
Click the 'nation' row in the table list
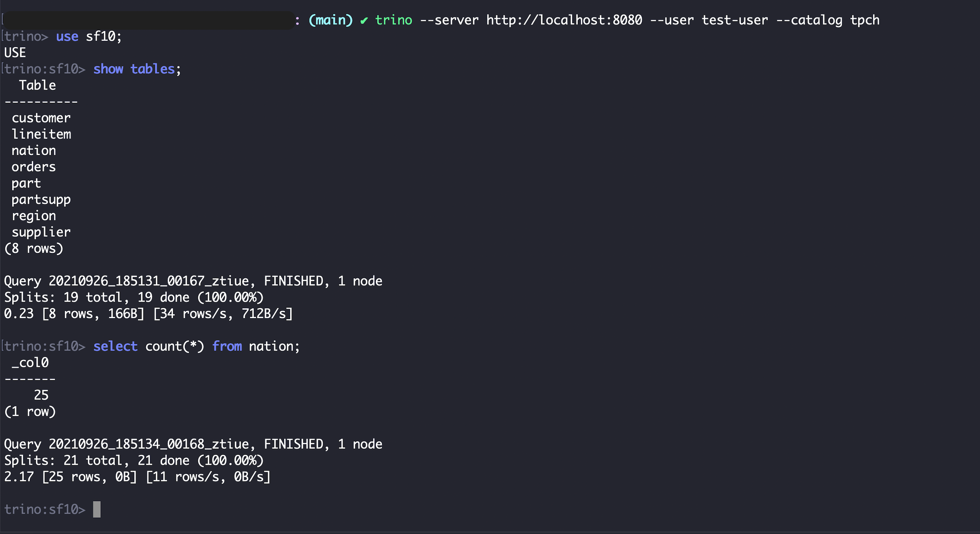(34, 151)
